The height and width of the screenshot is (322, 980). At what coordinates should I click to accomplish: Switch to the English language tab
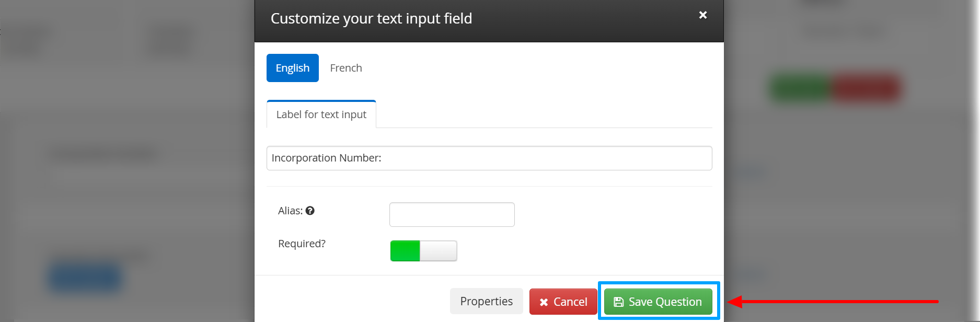pyautogui.click(x=293, y=68)
